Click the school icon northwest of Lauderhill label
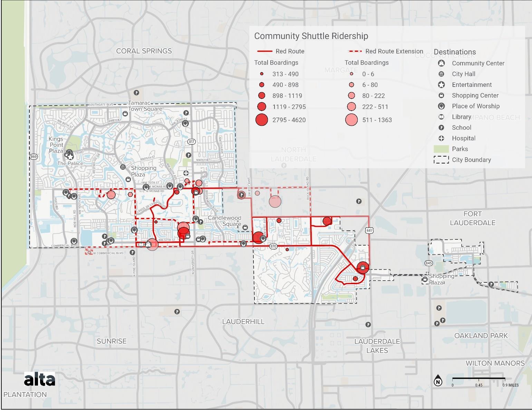The width and height of the screenshot is (532, 410). [177, 312]
